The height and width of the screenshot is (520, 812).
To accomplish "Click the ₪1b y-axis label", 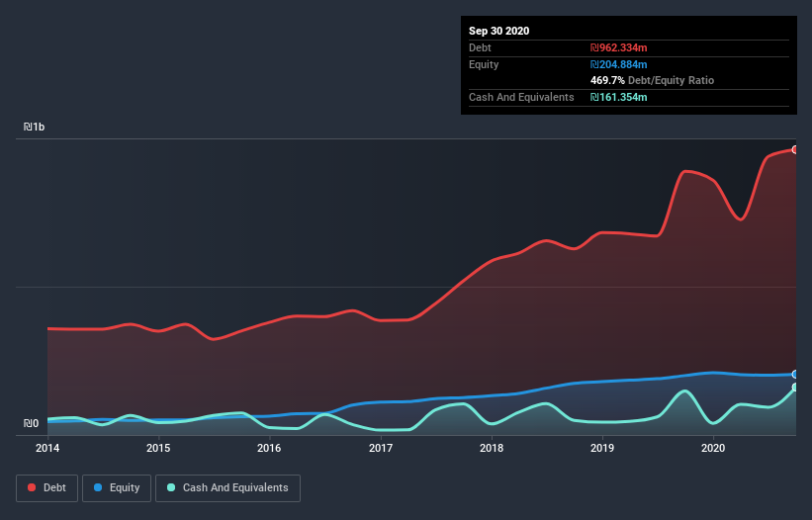I will (35, 127).
